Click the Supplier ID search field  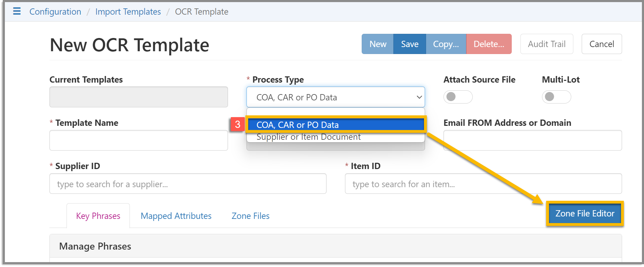(188, 184)
